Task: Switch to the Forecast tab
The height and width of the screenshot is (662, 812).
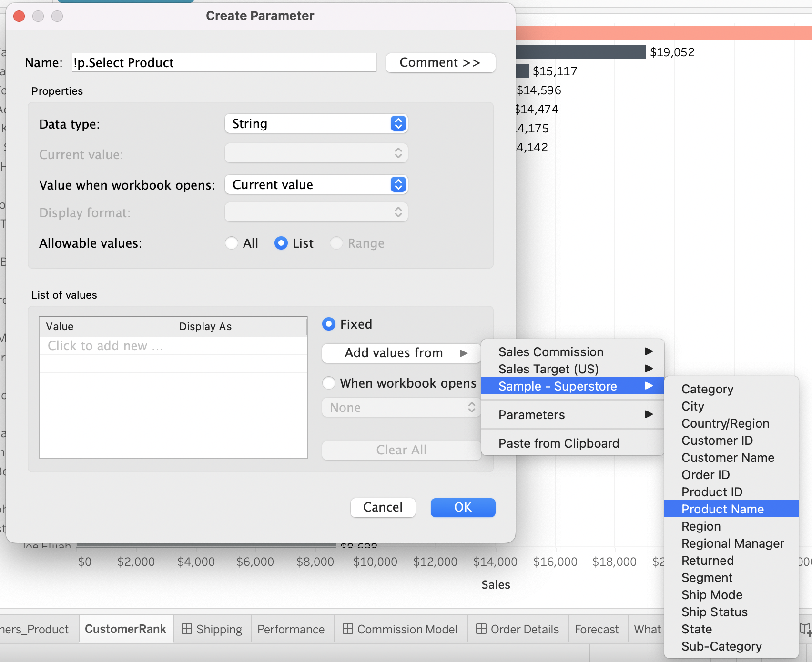Action: [597, 629]
